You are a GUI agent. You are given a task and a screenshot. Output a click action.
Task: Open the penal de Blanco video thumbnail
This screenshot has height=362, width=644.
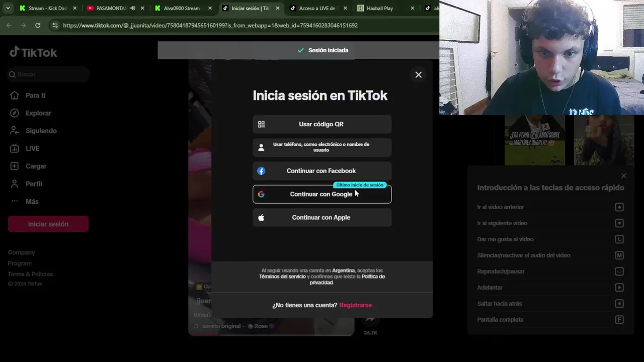click(535, 140)
